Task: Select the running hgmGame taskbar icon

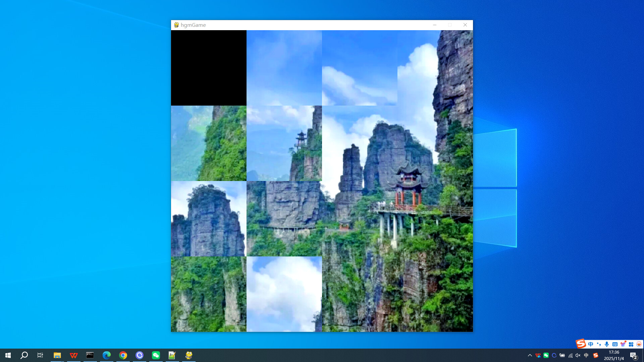Action: coord(189,356)
